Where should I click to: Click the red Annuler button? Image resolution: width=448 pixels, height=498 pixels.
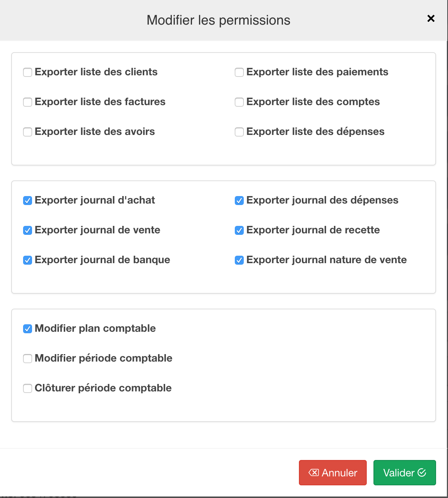[333, 473]
